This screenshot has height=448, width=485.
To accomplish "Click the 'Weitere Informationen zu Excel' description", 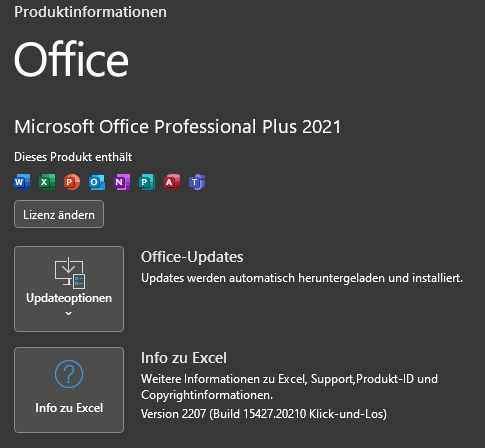I will pyautogui.click(x=289, y=387).
